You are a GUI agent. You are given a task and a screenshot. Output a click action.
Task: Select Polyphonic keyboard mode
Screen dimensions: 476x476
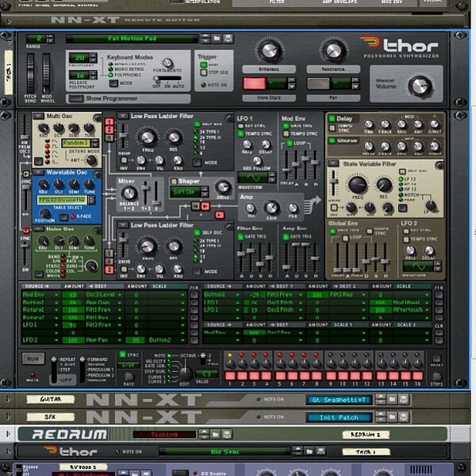[111, 75]
